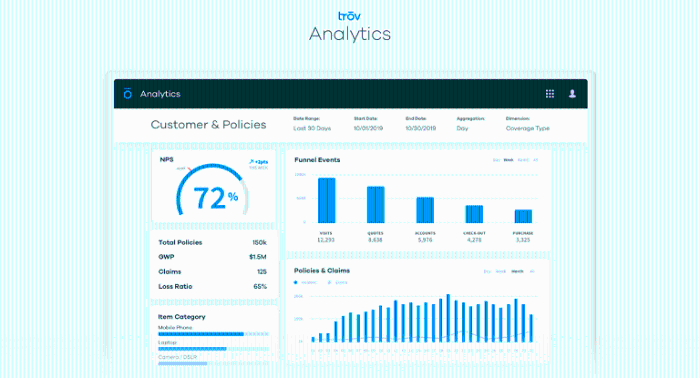
Task: Select Day in Funnel Events range
Action: click(496, 160)
